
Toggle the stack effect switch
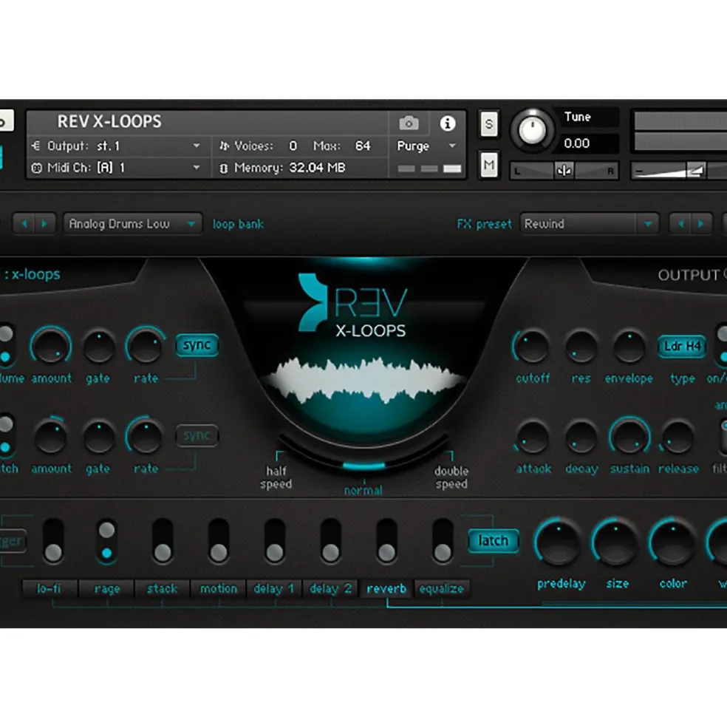163,541
